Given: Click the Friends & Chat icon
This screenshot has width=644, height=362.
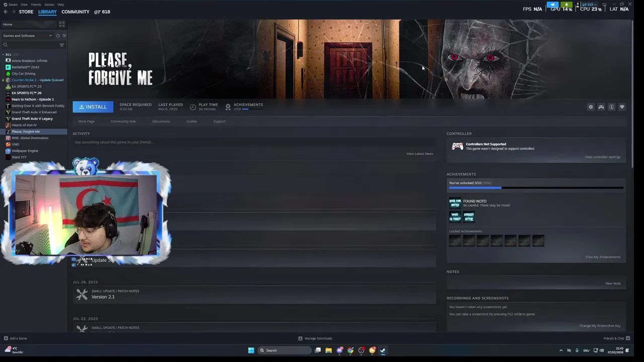Looking at the screenshot, I should [x=628, y=338].
